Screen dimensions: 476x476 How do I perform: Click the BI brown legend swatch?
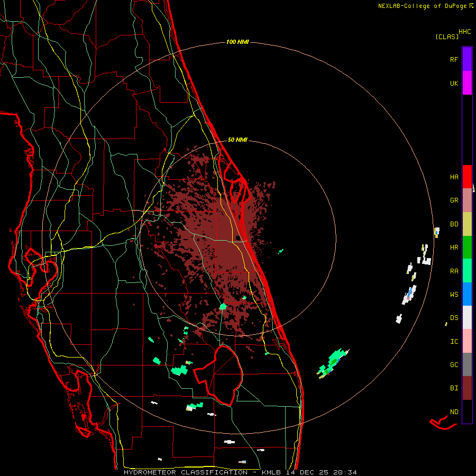tap(467, 388)
